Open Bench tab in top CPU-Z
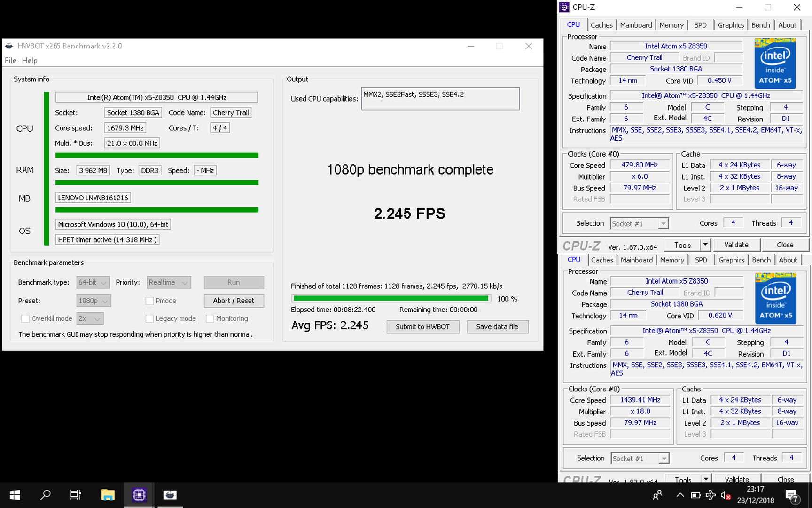The width and height of the screenshot is (812, 508). pos(760,25)
